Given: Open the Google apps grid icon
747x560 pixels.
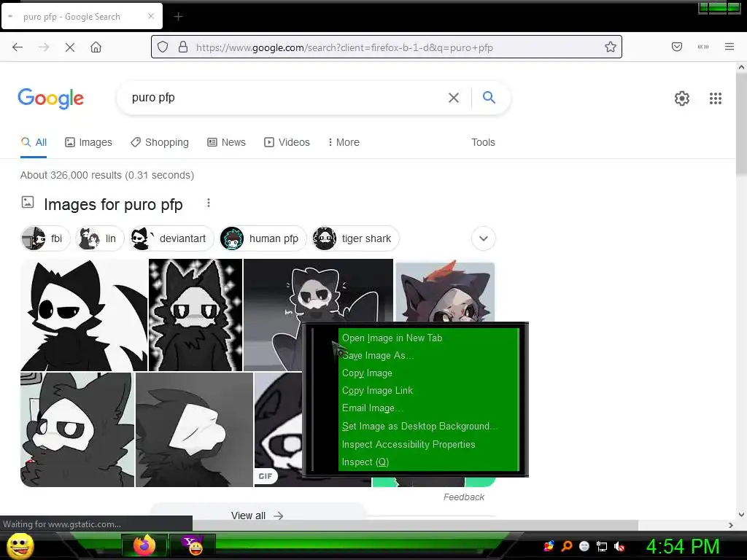Looking at the screenshot, I should pos(715,98).
